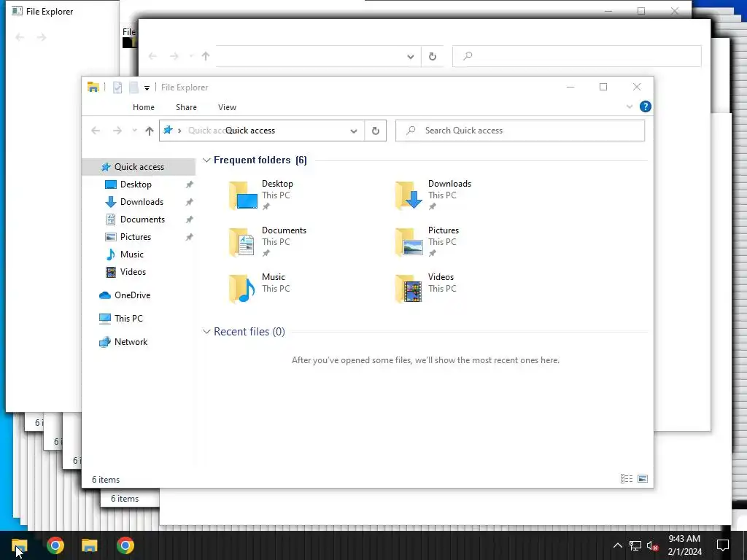
Task: Expand the ribbon with the chevron
Action: pyautogui.click(x=630, y=106)
